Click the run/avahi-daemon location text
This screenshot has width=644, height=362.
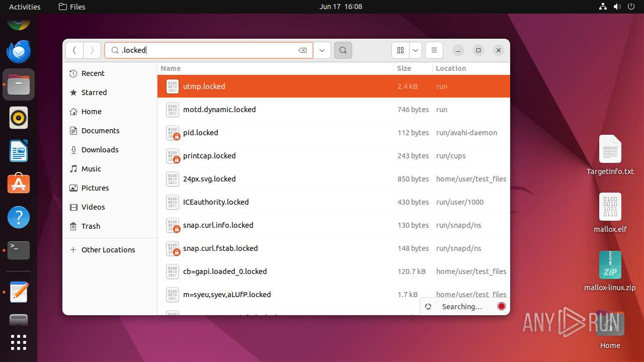pyautogui.click(x=466, y=133)
